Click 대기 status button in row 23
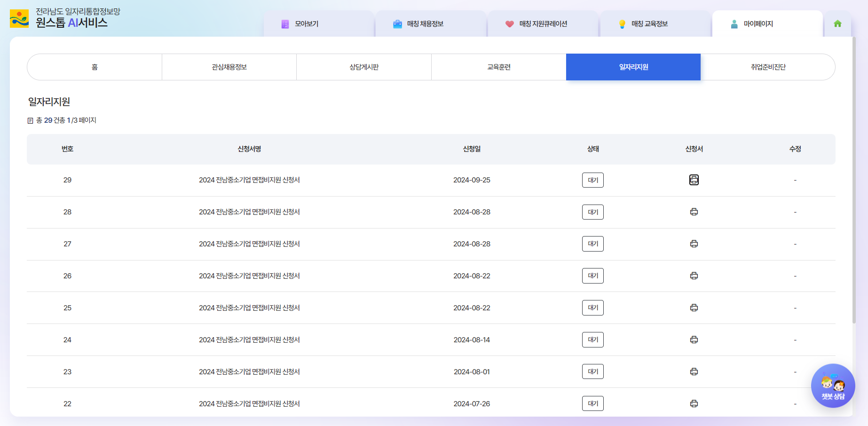The width and height of the screenshot is (868, 426). 593,372
